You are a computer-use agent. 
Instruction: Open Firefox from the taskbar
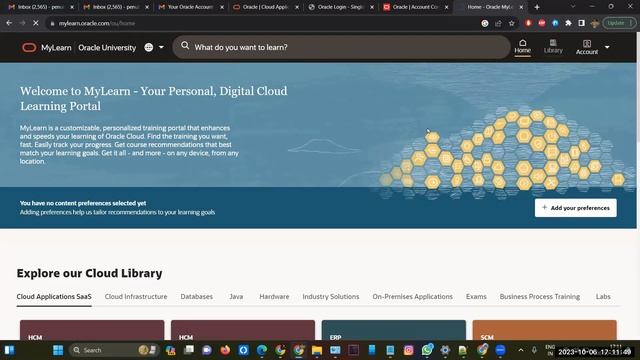225,350
